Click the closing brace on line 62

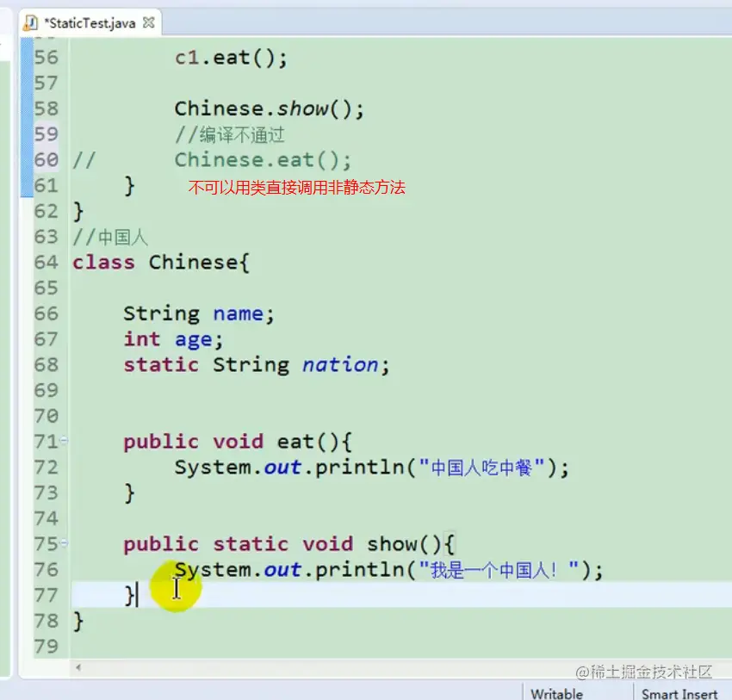click(x=78, y=212)
